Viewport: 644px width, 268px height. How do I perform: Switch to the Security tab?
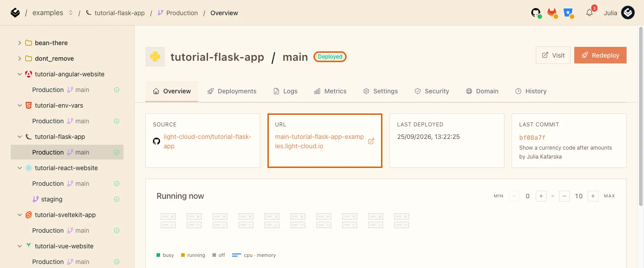432,91
